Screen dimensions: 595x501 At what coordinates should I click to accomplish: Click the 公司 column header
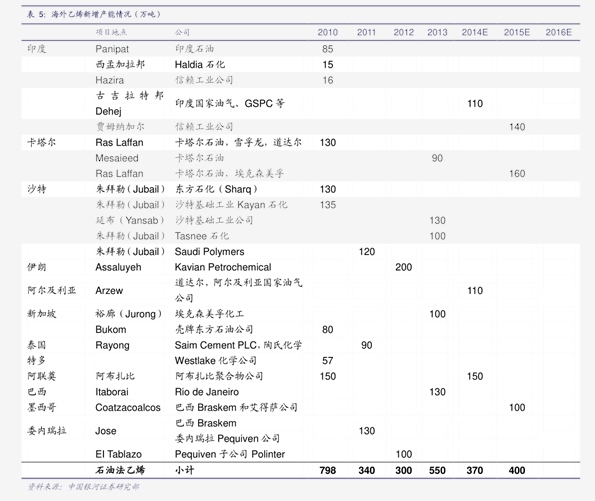(182, 32)
